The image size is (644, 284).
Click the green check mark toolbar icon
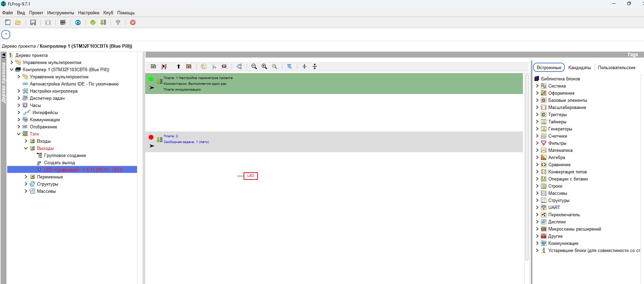click(93, 22)
